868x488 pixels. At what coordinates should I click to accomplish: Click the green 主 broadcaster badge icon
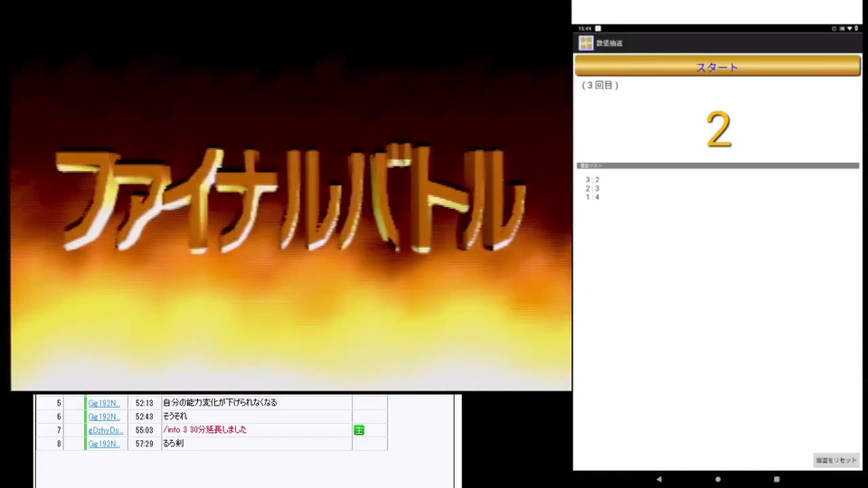[359, 430]
